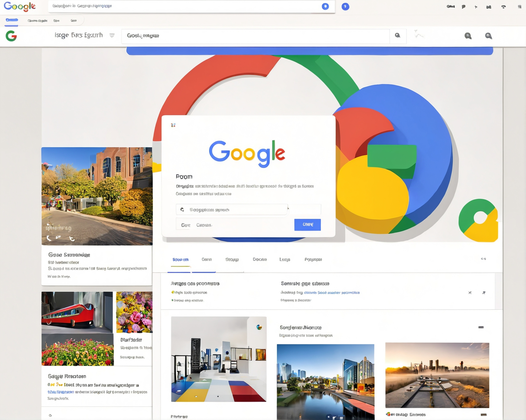
Task: Focus the header search box containing "Gosly omgrse"
Action: (x=256, y=36)
